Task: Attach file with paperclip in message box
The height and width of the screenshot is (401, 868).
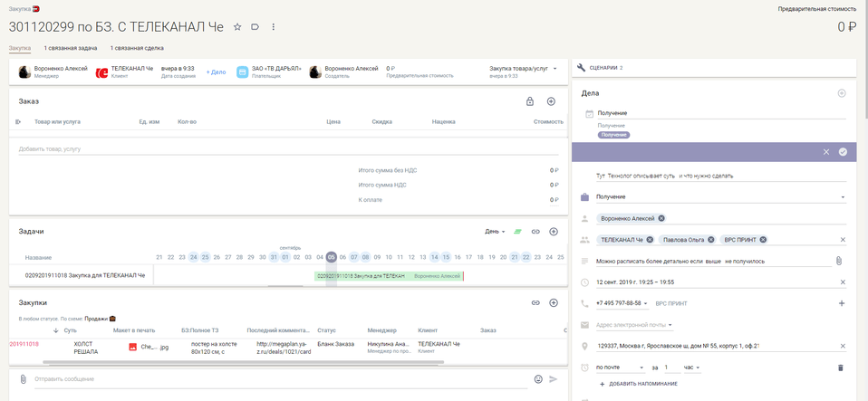Action: [24, 379]
